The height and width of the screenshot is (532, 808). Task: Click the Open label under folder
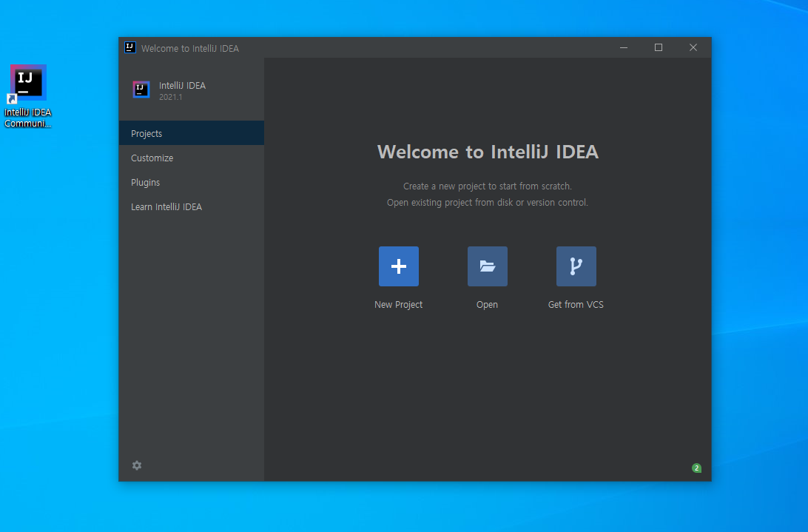pos(487,305)
